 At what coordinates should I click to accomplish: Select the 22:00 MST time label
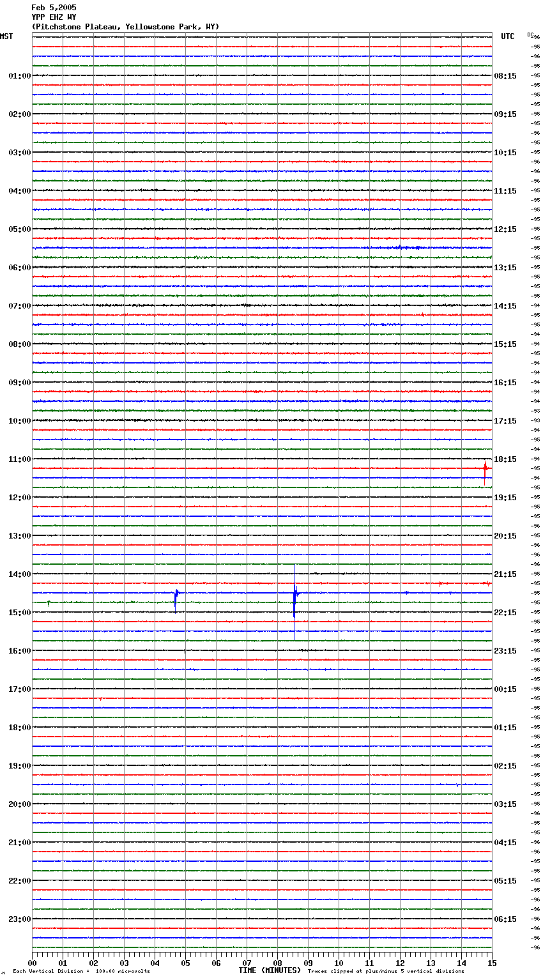20,881
